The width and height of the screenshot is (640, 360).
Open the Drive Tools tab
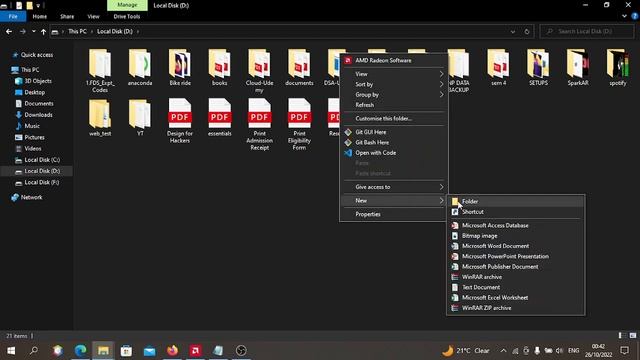point(127,16)
